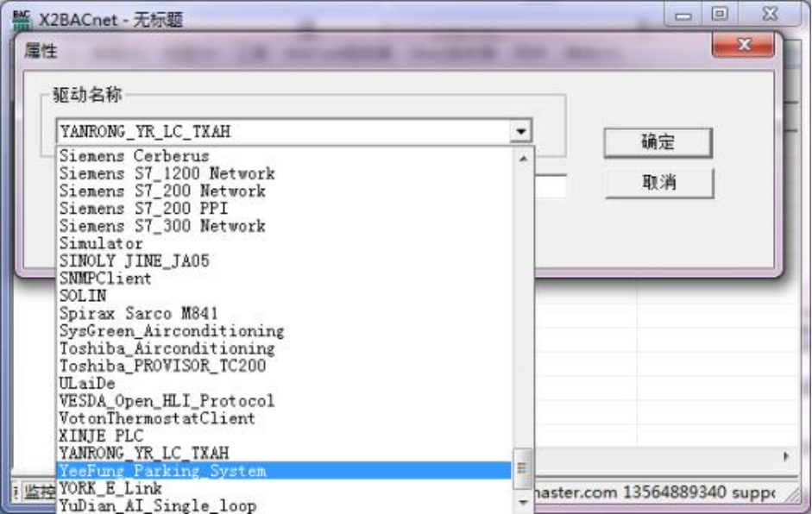The height and width of the screenshot is (514, 812).
Task: Choose SINOLY JINE_JA05 driver
Action: 284,261
